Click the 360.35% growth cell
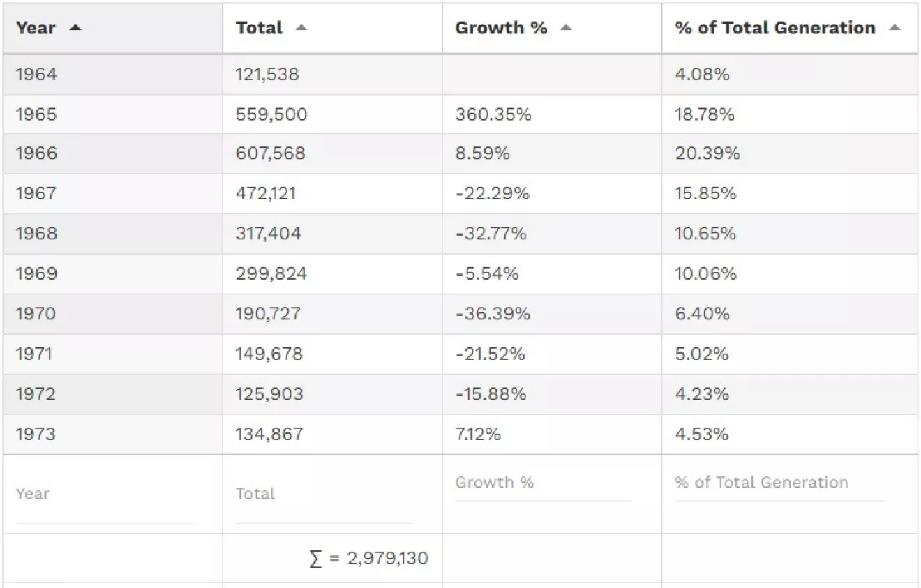 click(x=493, y=114)
